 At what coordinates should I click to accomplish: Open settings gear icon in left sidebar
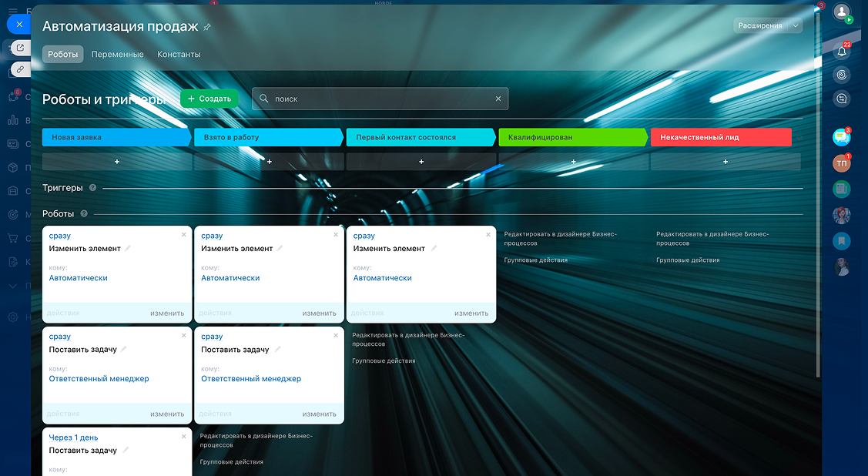click(13, 317)
